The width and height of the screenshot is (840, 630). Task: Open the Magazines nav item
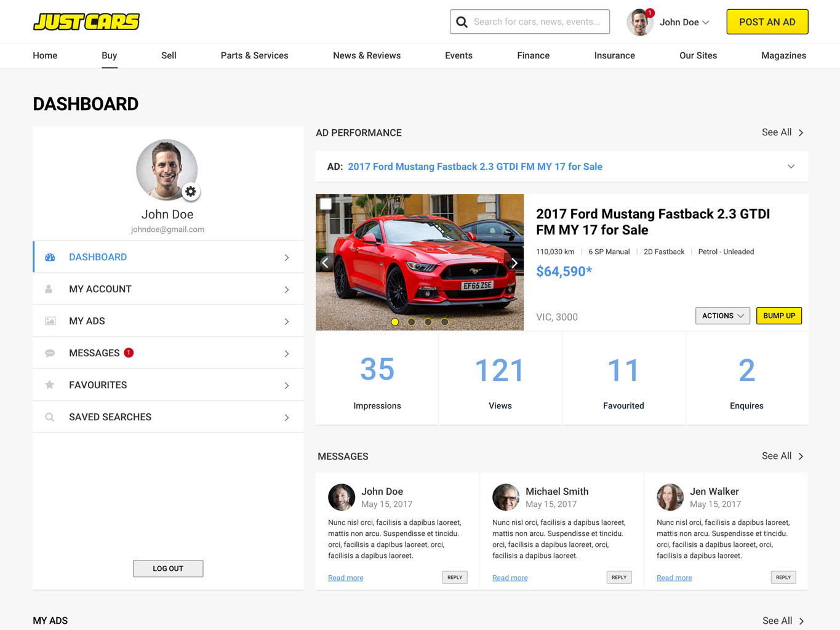tap(783, 55)
